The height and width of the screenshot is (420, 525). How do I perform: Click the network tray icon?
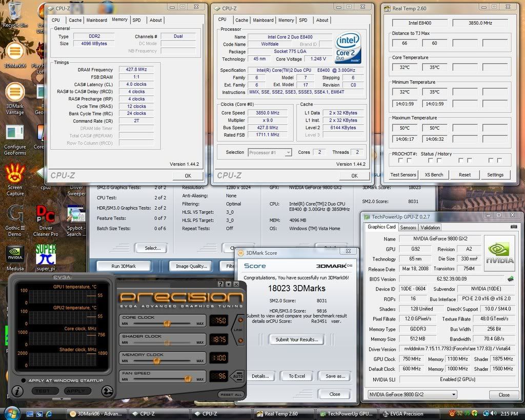point(485,414)
